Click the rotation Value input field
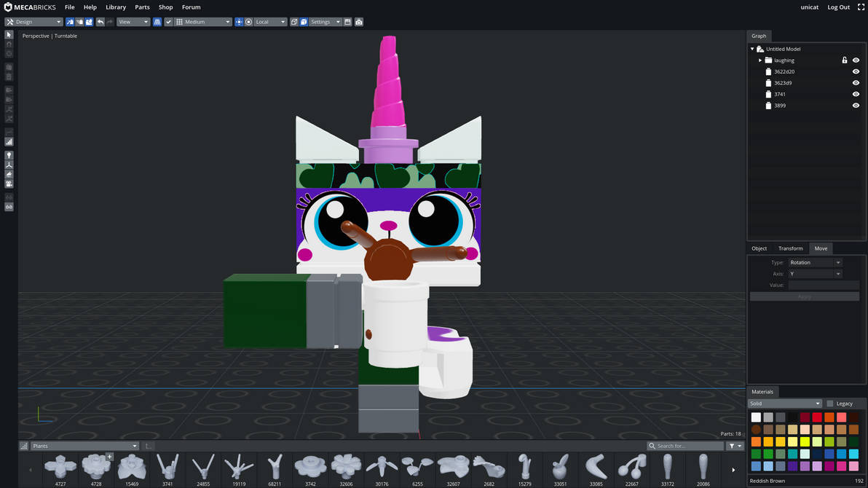Image resolution: width=868 pixels, height=488 pixels. (823, 286)
